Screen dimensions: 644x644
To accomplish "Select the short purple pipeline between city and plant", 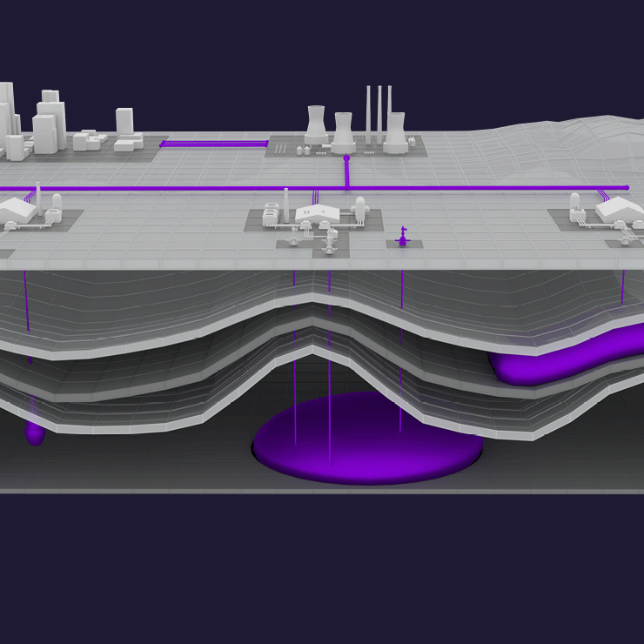I will [213, 144].
